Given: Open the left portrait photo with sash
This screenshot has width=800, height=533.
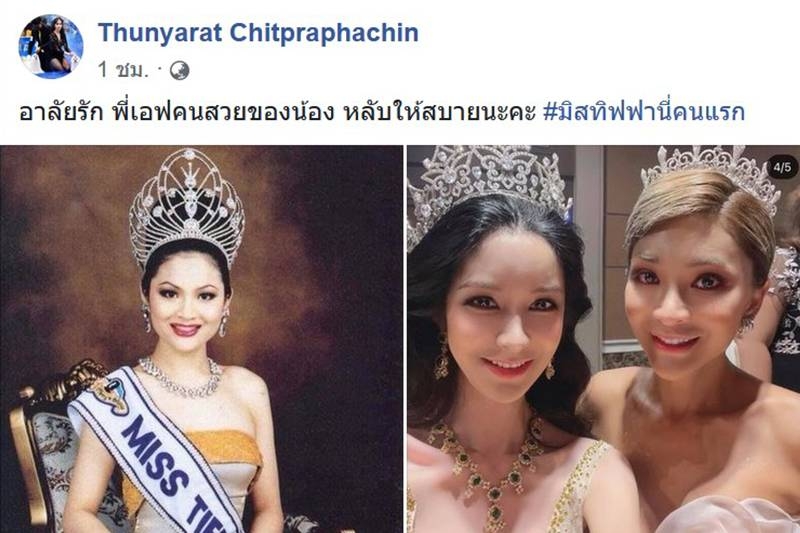Looking at the screenshot, I should (x=202, y=339).
